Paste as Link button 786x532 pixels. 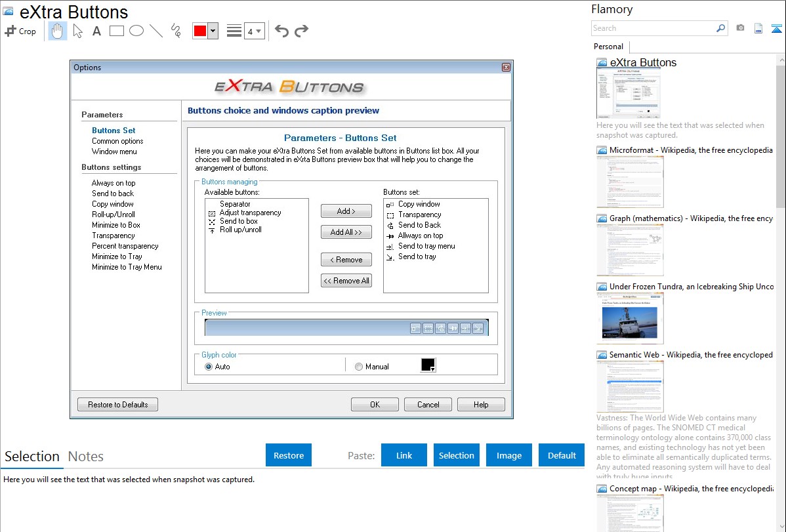(x=404, y=455)
